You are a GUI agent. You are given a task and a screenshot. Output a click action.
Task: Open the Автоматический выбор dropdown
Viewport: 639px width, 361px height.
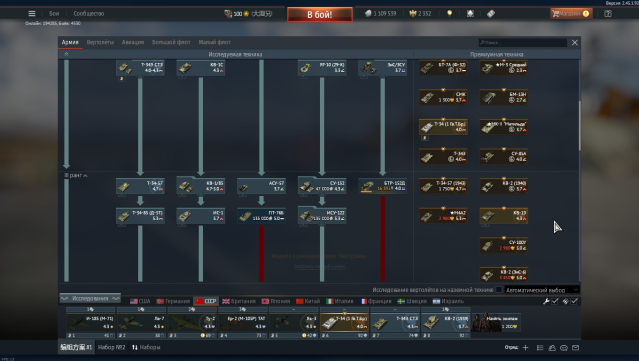tap(542, 290)
